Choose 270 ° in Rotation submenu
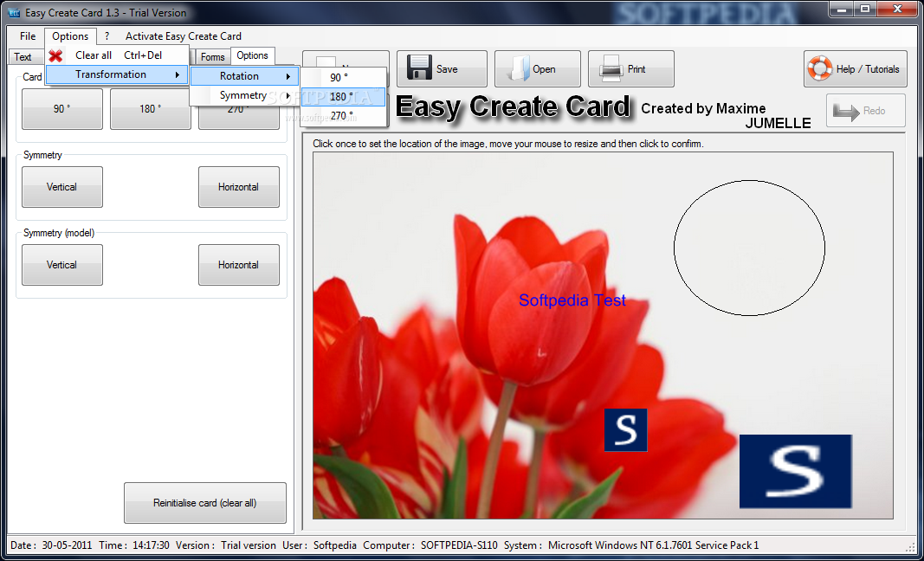The width and height of the screenshot is (924, 561). coord(343,115)
